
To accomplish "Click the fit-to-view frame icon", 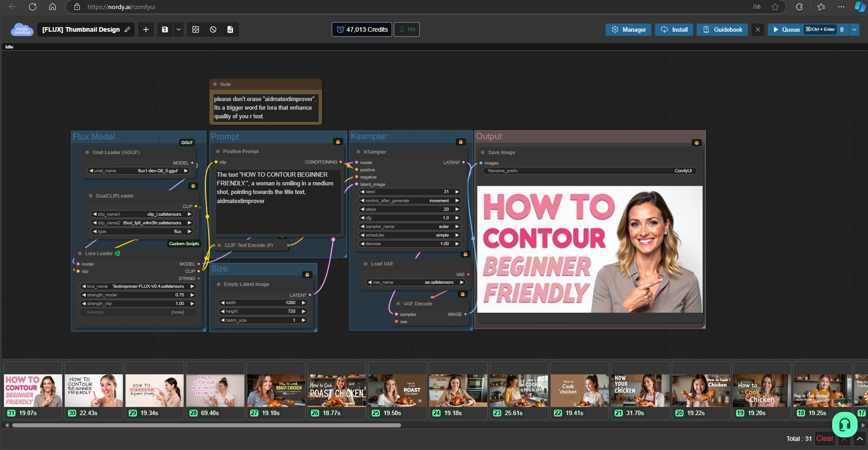I will point(196,29).
